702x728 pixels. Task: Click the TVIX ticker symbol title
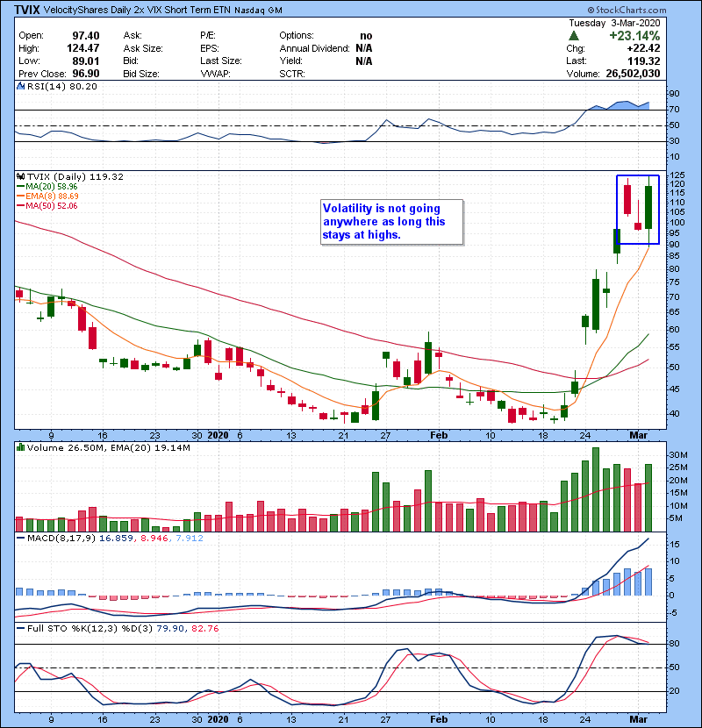pyautogui.click(x=26, y=10)
